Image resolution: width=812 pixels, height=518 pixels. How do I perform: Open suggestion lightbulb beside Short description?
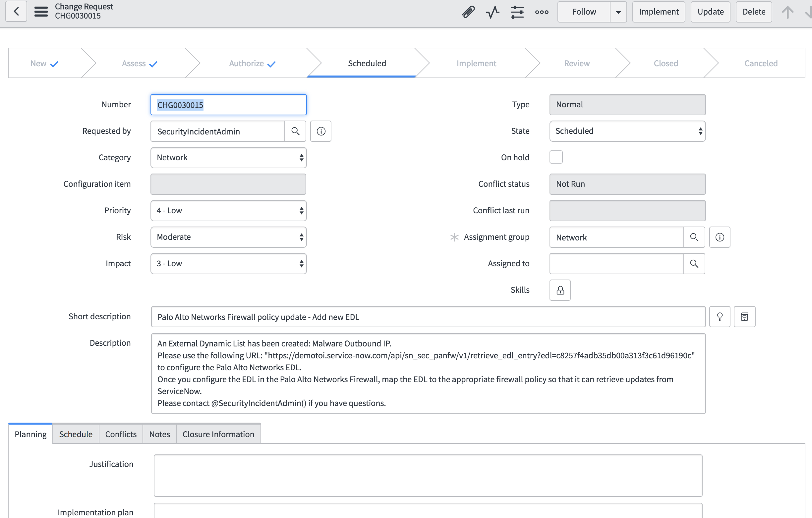pyautogui.click(x=720, y=316)
